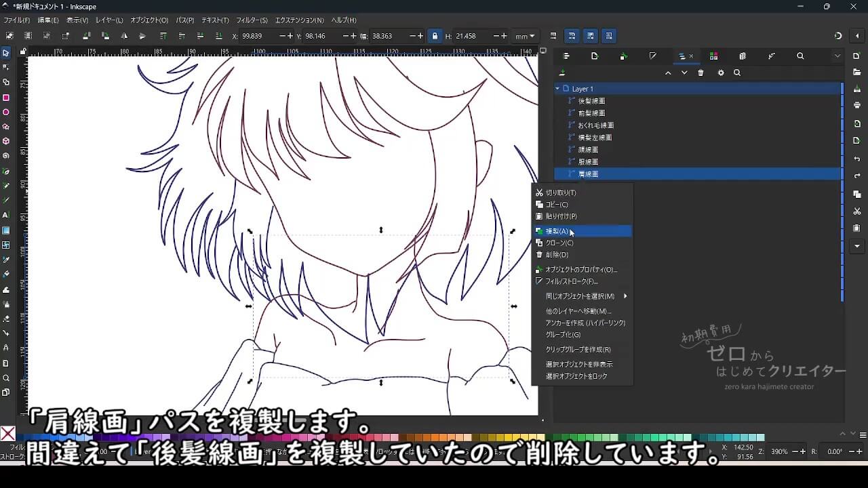
Task: Select the Ellipse tool in toolbox
Action: tap(6, 113)
